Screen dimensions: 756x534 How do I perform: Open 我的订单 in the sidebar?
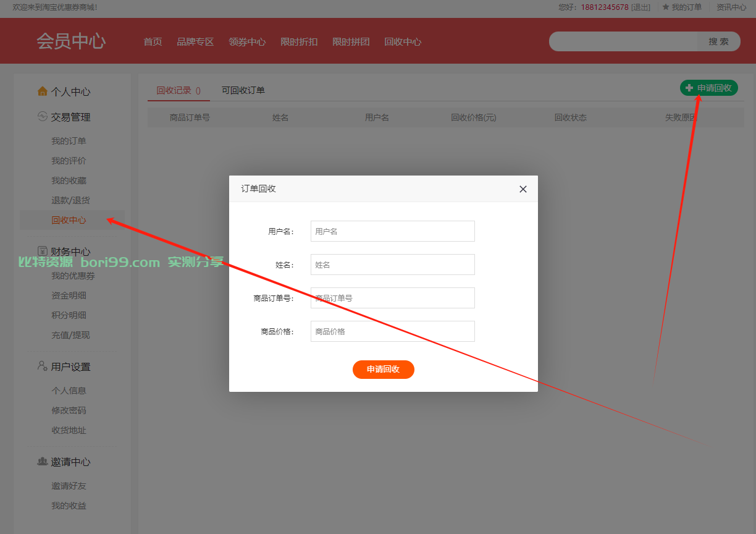pyautogui.click(x=69, y=141)
